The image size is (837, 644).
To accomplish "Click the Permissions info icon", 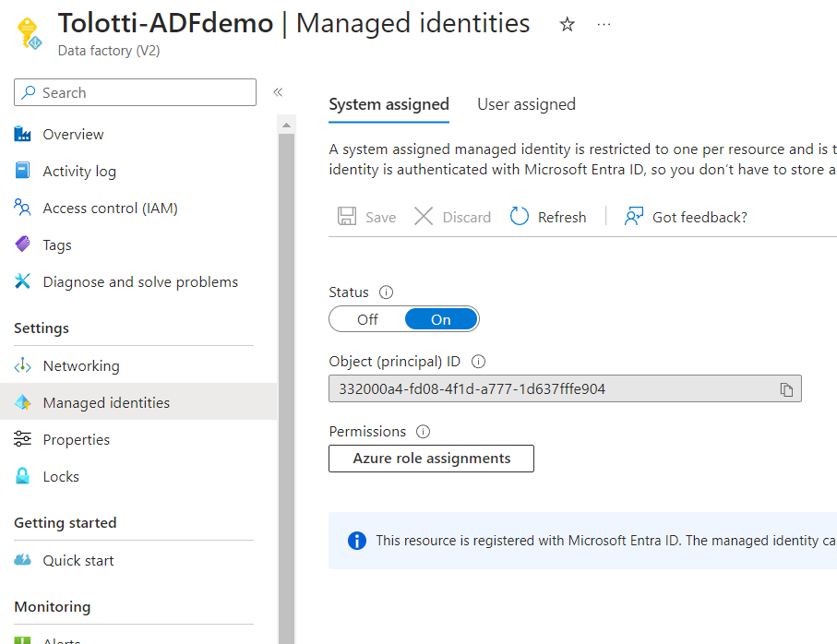I will (x=423, y=432).
